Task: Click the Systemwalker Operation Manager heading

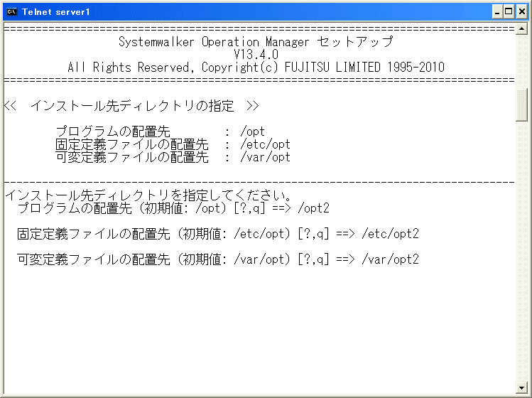Action: coord(256,42)
